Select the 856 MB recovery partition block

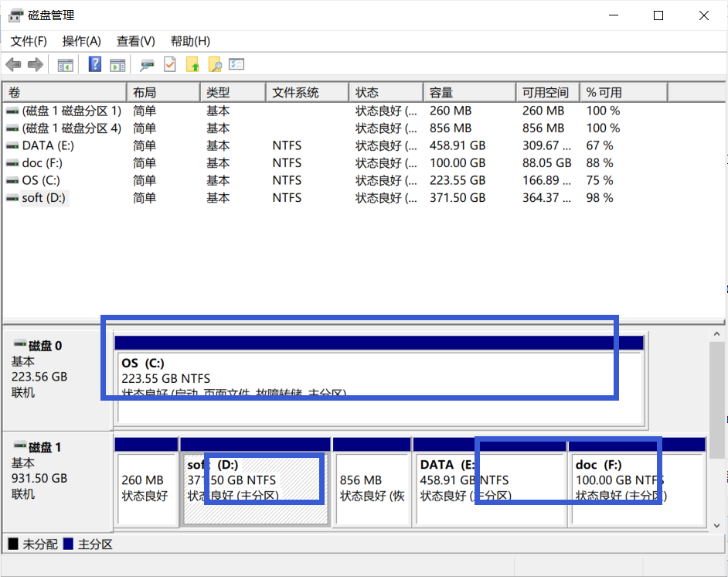(x=372, y=481)
